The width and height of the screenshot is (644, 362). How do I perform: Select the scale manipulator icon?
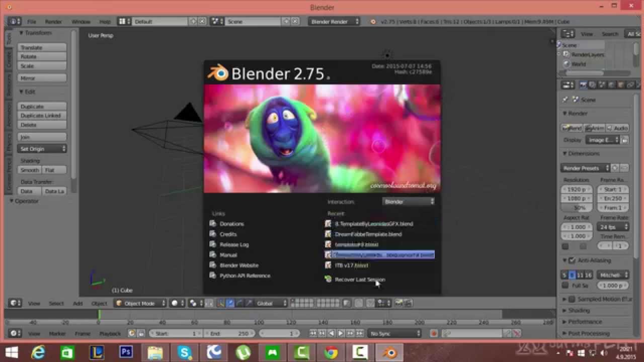point(249,303)
